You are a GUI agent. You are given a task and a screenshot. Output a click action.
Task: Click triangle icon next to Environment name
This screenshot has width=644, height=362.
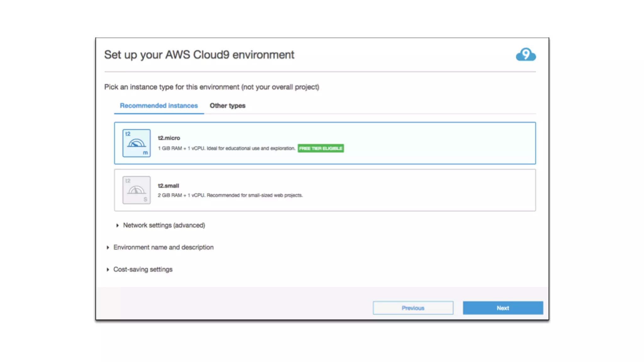click(x=108, y=248)
